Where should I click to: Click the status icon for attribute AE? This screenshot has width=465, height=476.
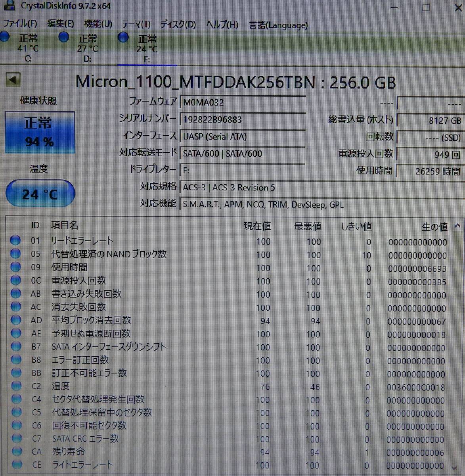[16, 333]
